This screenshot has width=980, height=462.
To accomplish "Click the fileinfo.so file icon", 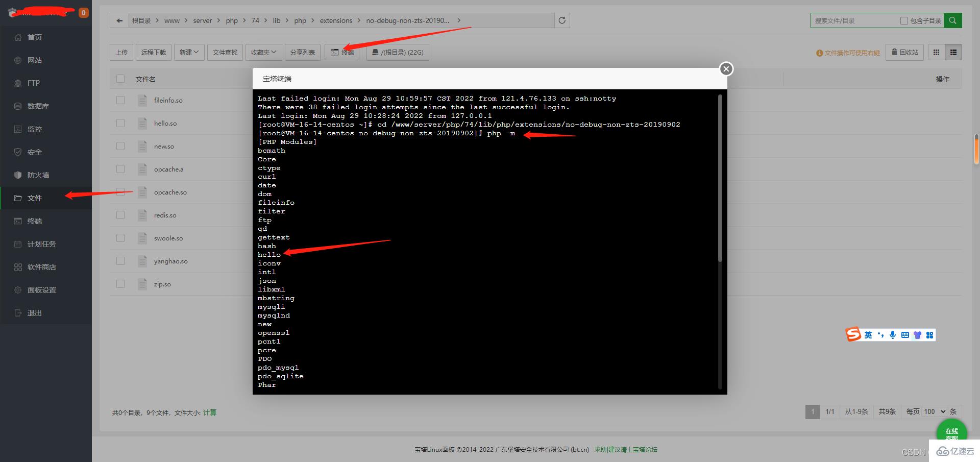I will coord(142,100).
